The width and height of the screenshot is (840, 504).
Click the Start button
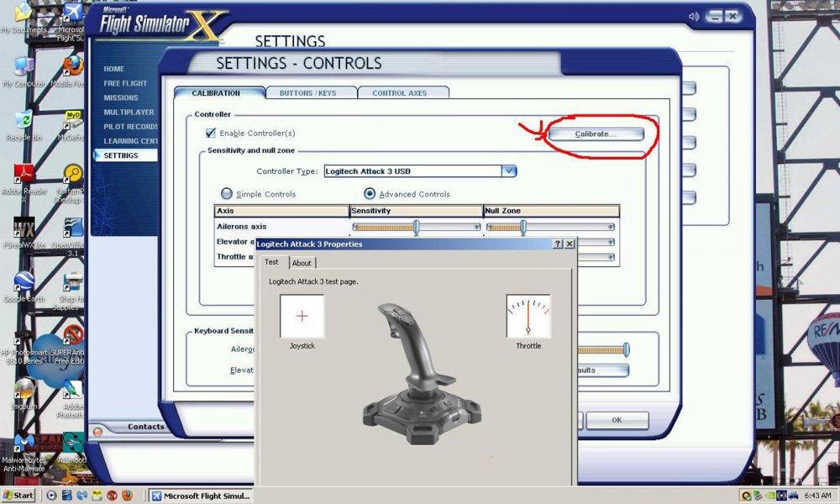[x=18, y=496]
